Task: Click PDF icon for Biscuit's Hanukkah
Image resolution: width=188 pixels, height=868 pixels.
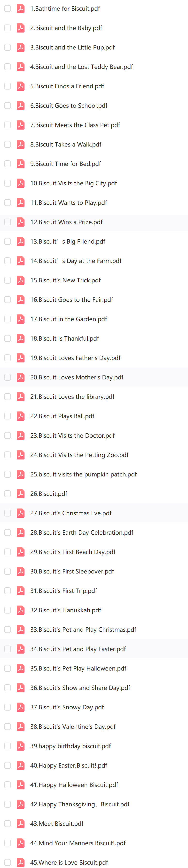Action: (21, 610)
